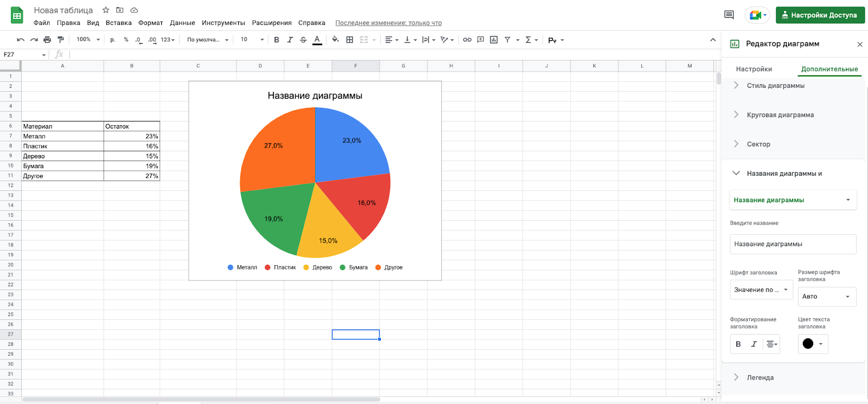Image resolution: width=868 pixels, height=404 pixels.
Task: Open the 100% zoom dropdown
Action: 88,40
